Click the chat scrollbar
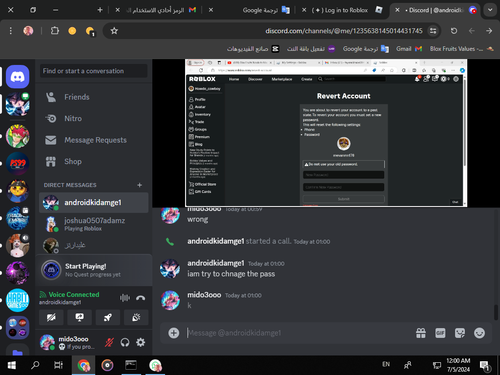The height and width of the screenshot is (375, 500). (x=496, y=312)
